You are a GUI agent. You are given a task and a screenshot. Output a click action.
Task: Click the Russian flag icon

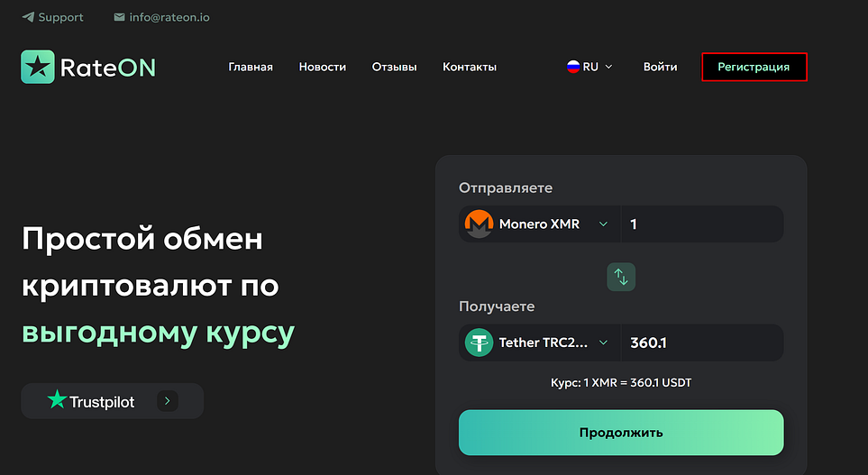573,67
